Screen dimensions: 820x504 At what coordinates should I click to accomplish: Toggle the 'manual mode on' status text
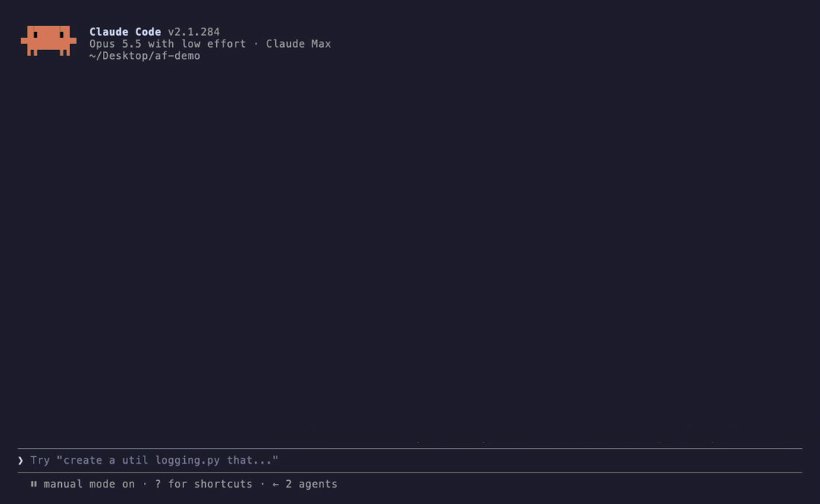tap(89, 484)
